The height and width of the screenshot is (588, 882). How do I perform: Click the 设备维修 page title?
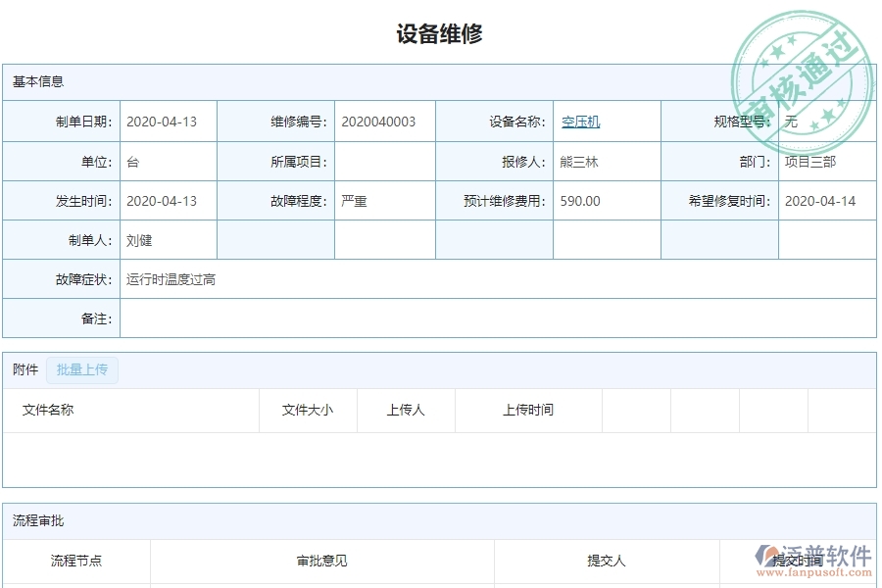pos(440,31)
